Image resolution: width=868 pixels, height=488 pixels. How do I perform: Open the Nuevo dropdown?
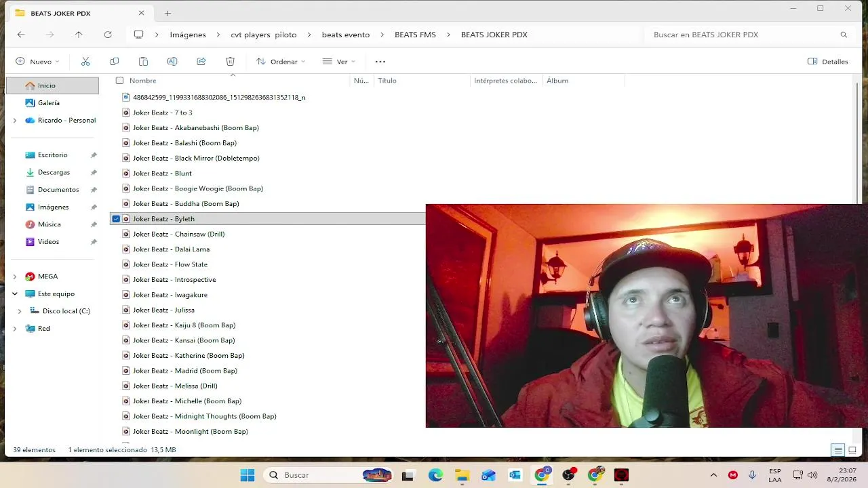click(37, 62)
